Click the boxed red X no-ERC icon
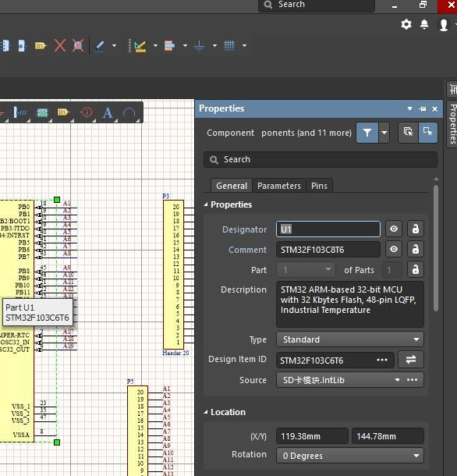 click(x=78, y=45)
